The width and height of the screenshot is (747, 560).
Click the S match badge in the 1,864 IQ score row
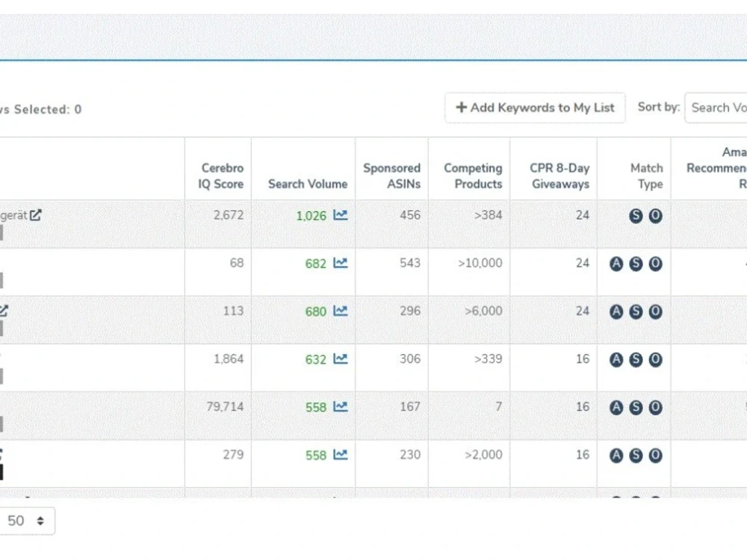point(636,359)
